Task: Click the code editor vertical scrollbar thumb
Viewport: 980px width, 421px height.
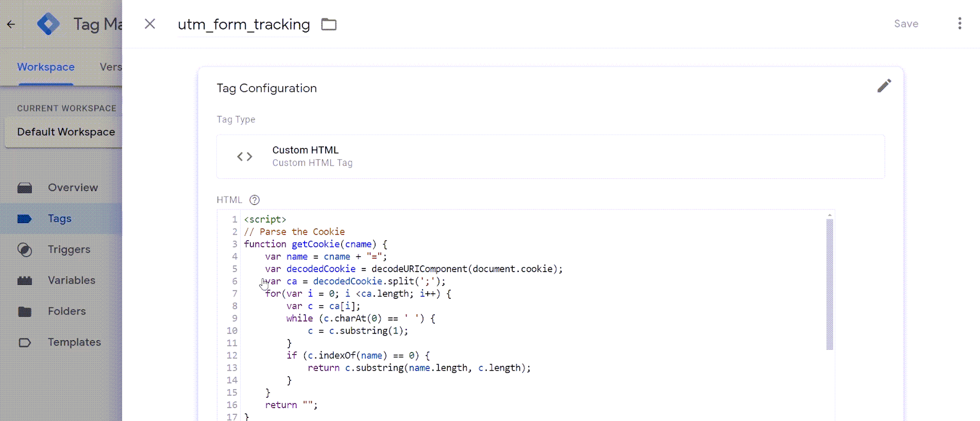Action: (x=830, y=284)
